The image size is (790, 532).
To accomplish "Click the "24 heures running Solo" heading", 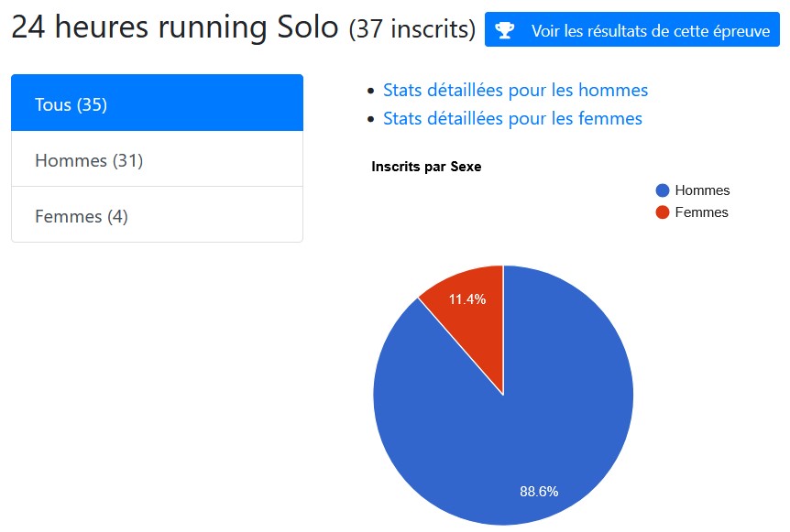I will [174, 28].
